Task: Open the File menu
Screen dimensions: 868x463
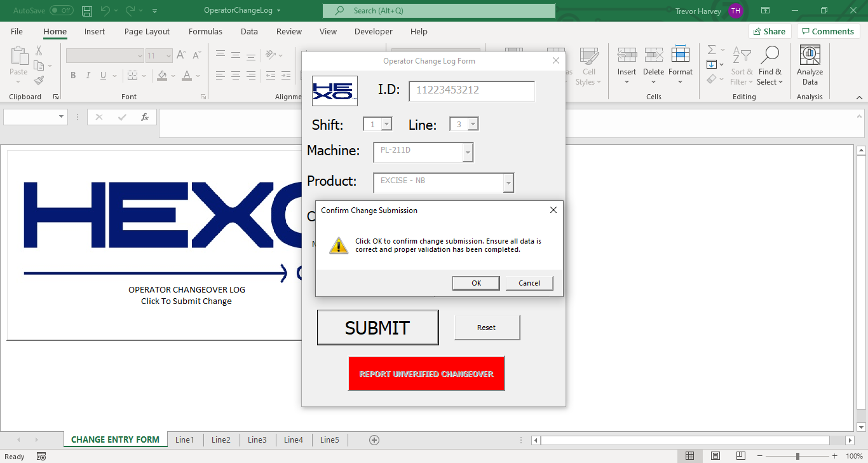Action: [x=17, y=31]
